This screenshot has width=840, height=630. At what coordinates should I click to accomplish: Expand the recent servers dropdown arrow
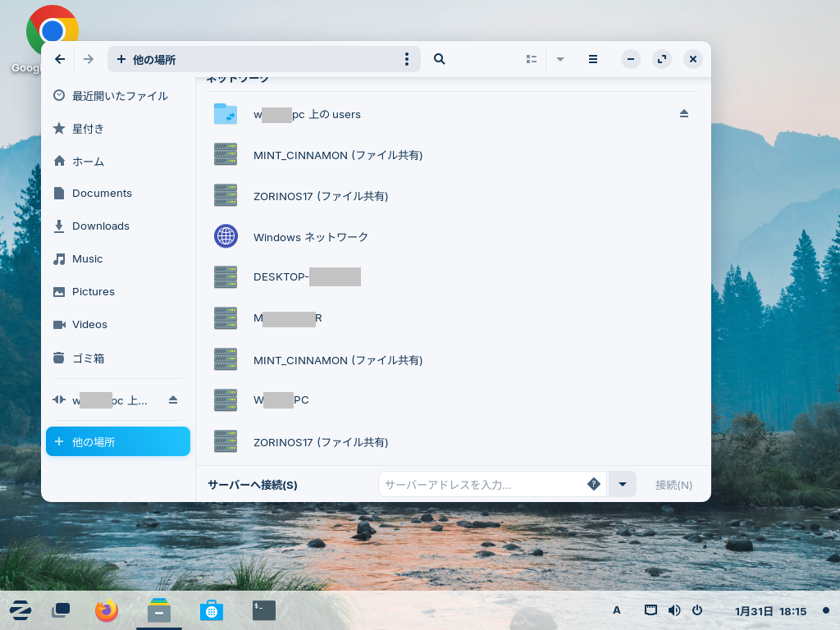[623, 485]
